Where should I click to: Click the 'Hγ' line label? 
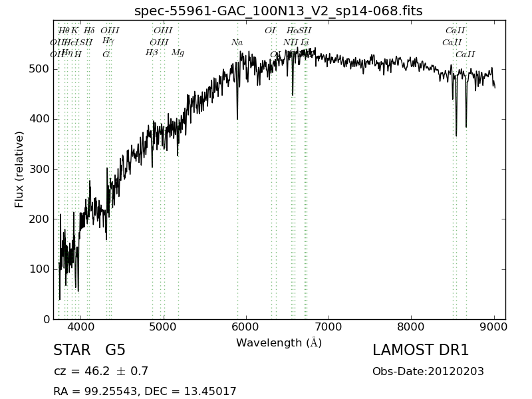[108, 41]
